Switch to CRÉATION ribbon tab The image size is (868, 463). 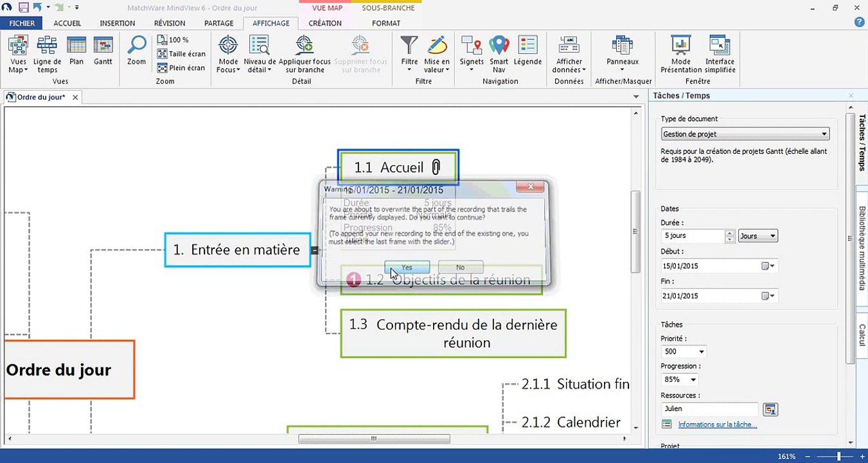point(325,23)
